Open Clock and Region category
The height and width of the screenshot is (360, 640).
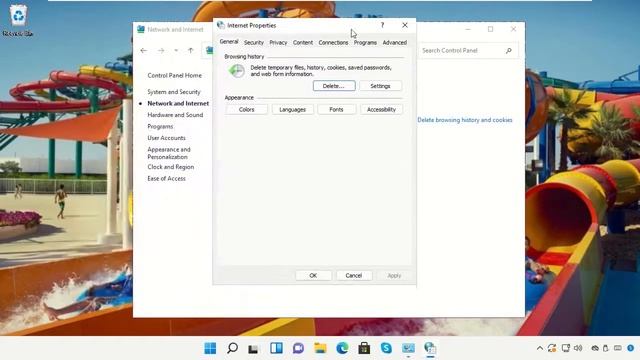[x=171, y=167]
